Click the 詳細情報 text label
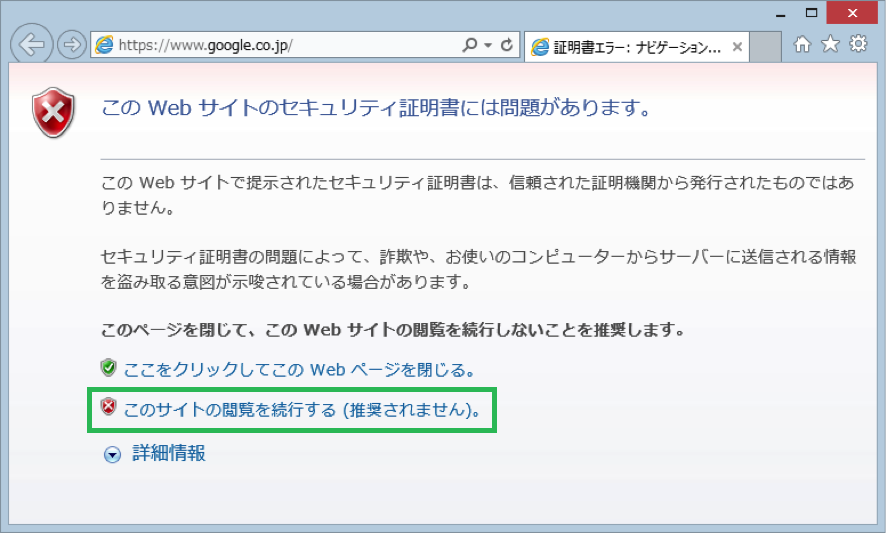 [x=169, y=453]
